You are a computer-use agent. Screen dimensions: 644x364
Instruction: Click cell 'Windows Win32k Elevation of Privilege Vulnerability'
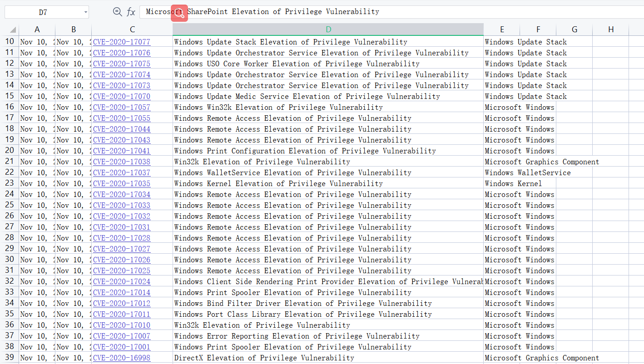click(328, 107)
